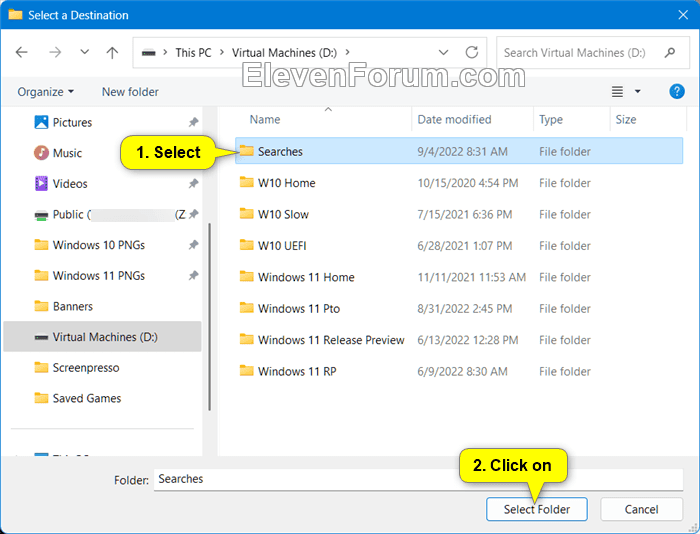This screenshot has height=534, width=700.
Task: Select This PC in address breadcrumb
Action: tap(193, 53)
